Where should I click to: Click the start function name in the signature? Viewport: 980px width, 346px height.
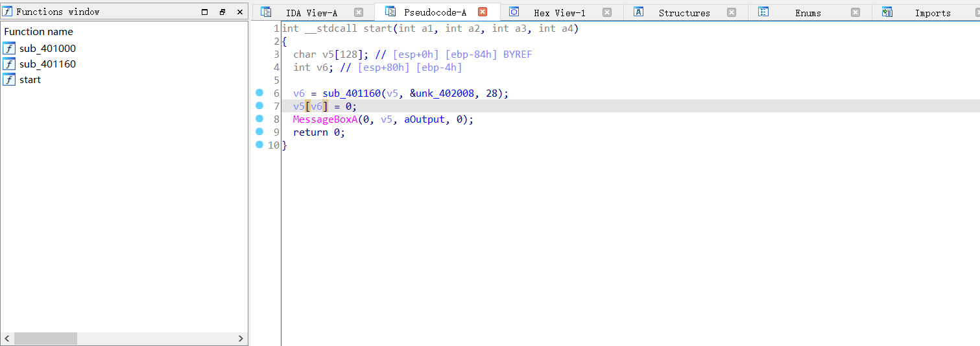coord(378,29)
